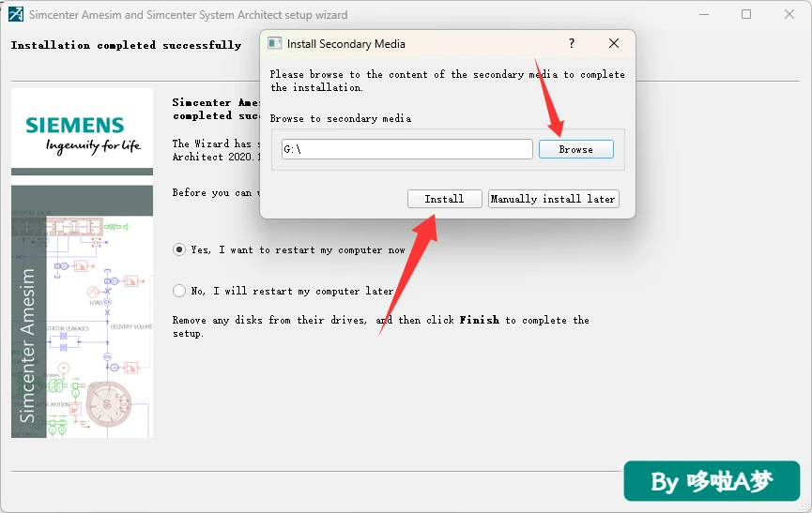Close the Simcenter setup wizard window
The width and height of the screenshot is (812, 513).
789,14
